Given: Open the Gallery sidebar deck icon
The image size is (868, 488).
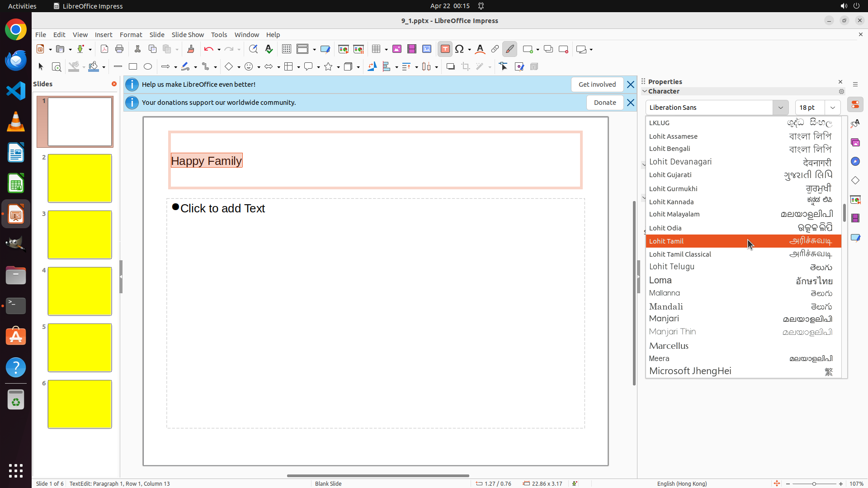Looking at the screenshot, I should 855,143.
